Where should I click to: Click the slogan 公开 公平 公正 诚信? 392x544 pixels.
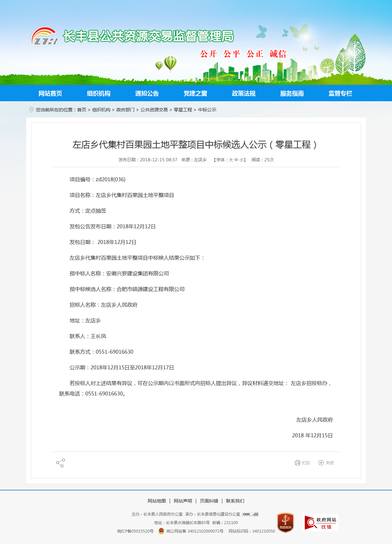[243, 54]
